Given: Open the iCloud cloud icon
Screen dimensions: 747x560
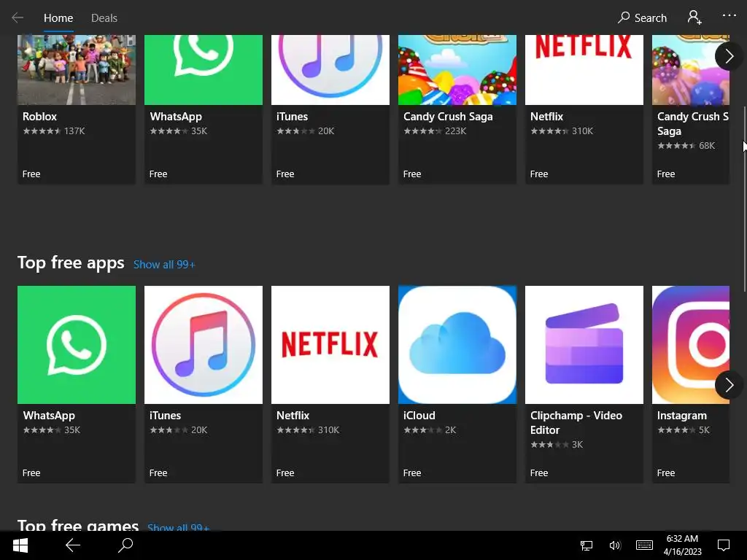Looking at the screenshot, I should [x=457, y=345].
